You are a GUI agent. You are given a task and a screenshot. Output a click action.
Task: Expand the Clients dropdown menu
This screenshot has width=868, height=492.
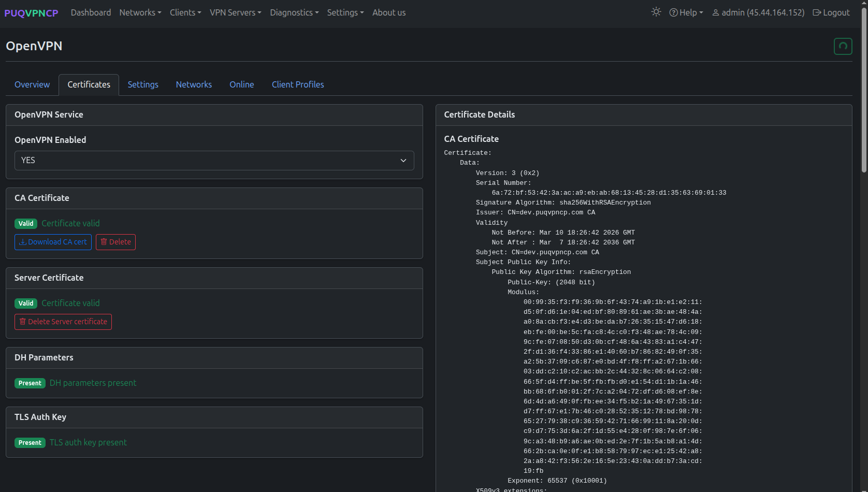click(185, 12)
